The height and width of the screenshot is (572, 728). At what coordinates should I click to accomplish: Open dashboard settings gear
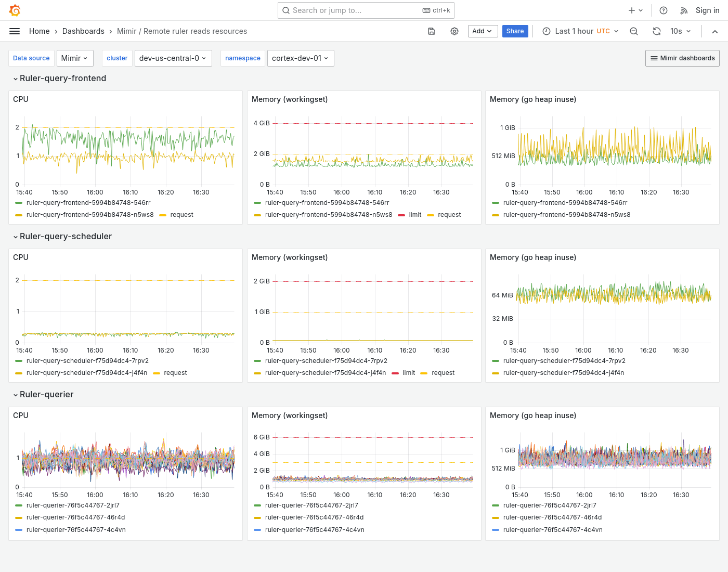(x=454, y=31)
